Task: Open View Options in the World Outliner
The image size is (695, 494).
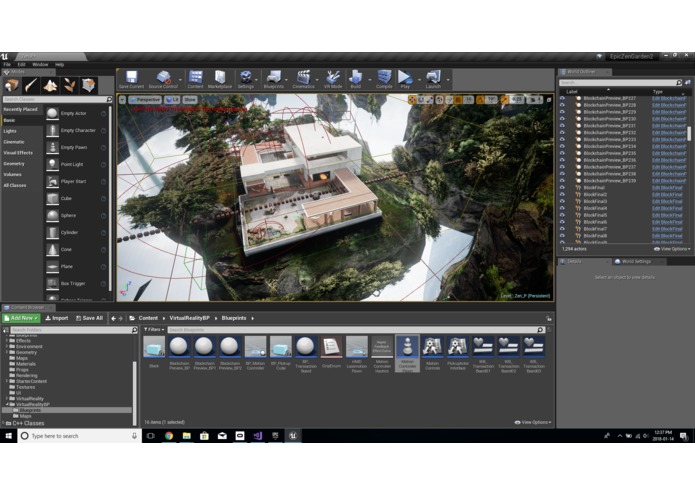Action: pyautogui.click(x=672, y=249)
